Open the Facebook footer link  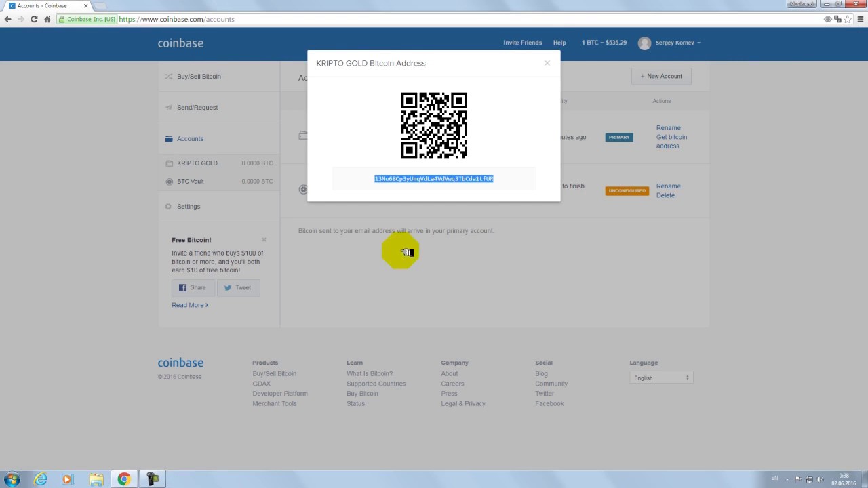[x=549, y=404]
